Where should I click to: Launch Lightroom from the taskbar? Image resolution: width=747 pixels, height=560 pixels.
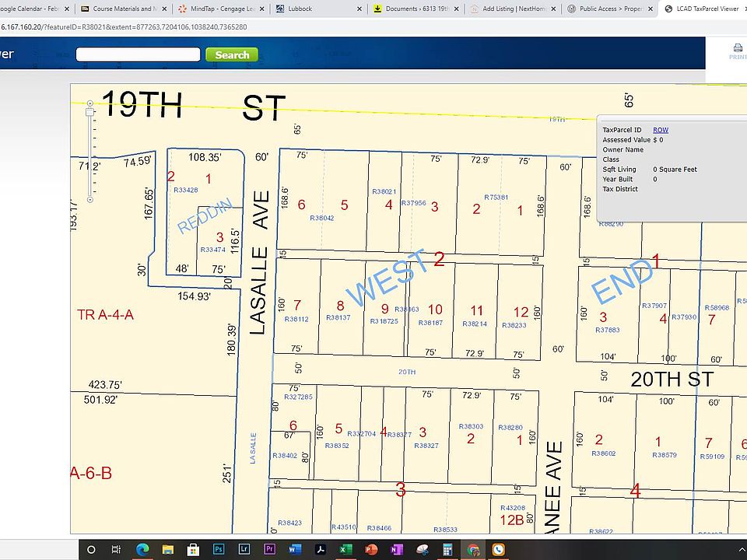coord(244,550)
